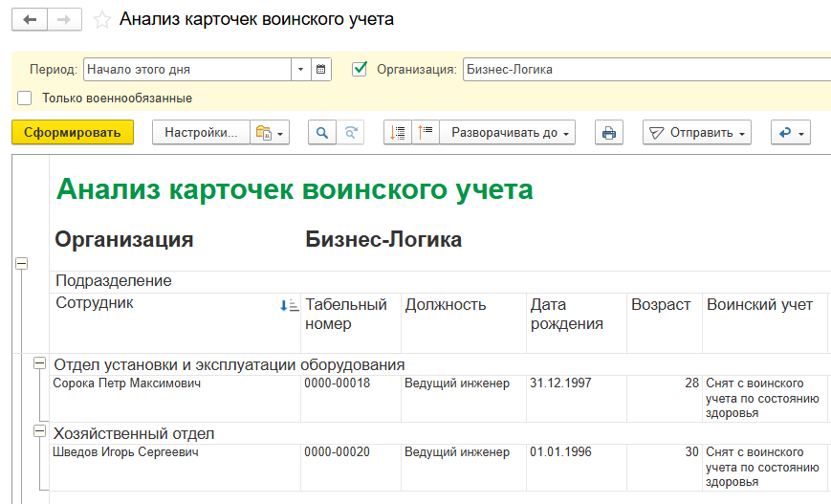Click the sort icon in Сотрудник column
The height and width of the screenshot is (504, 831).
coord(290,305)
